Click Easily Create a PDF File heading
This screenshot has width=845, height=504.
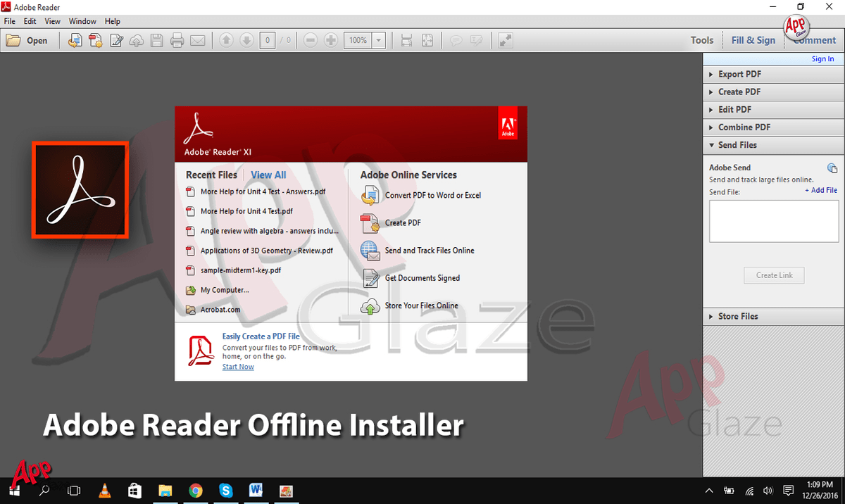[x=261, y=336]
